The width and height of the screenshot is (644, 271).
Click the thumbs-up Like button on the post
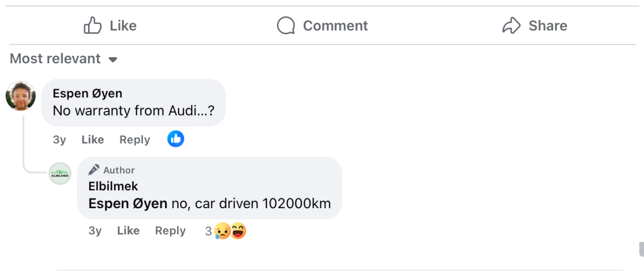(x=110, y=26)
